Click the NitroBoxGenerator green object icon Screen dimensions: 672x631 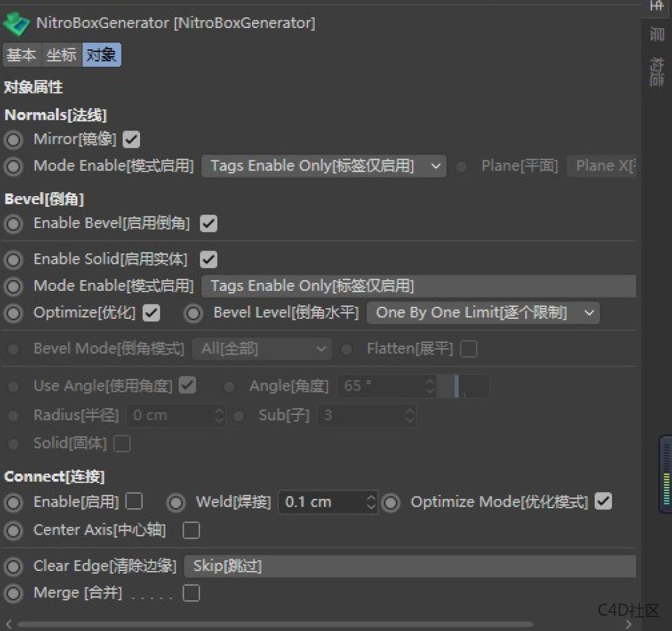(16, 24)
